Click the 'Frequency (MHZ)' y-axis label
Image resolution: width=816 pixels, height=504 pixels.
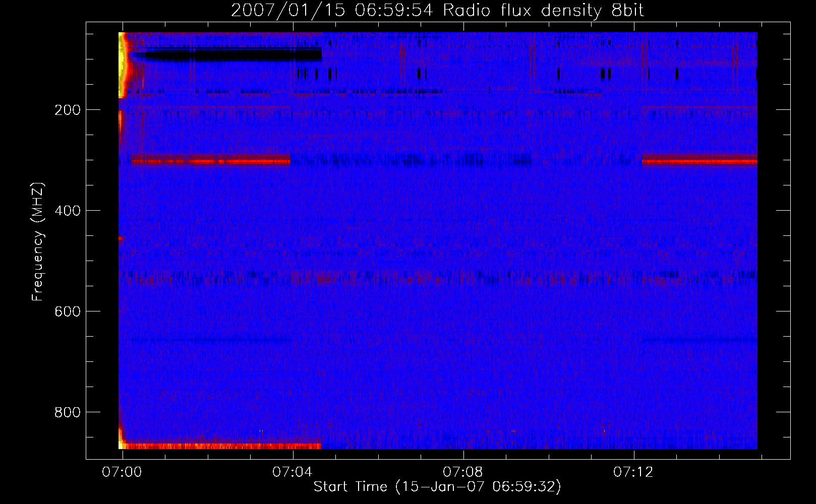(38, 241)
